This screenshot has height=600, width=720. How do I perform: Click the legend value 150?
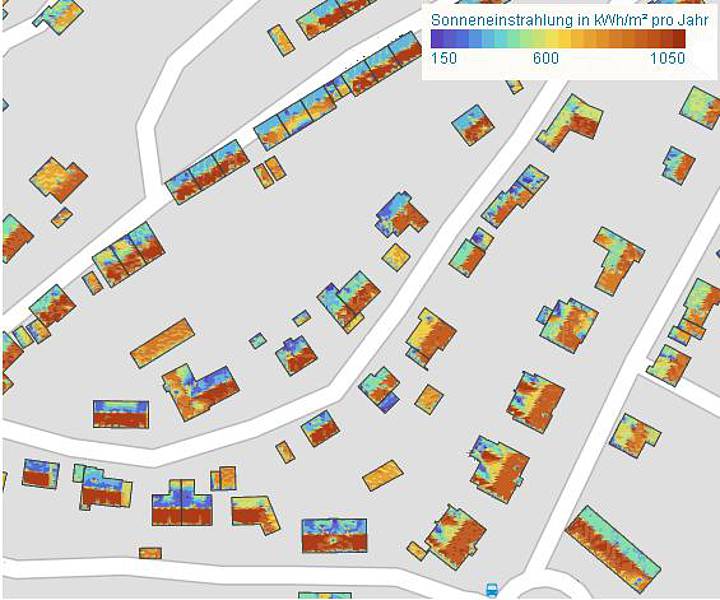click(443, 58)
